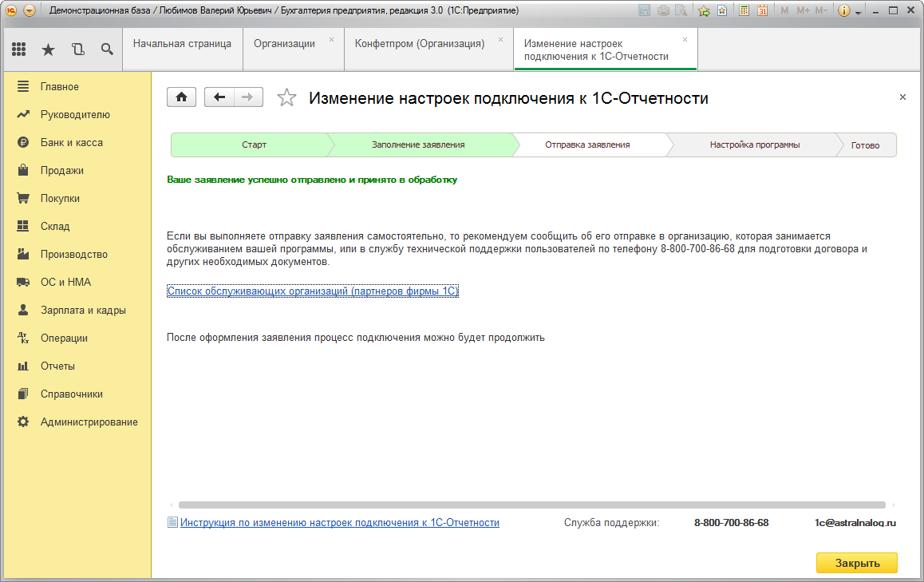The width and height of the screenshot is (924, 582).
Task: Open Favorites star in top panel
Action: (49, 49)
